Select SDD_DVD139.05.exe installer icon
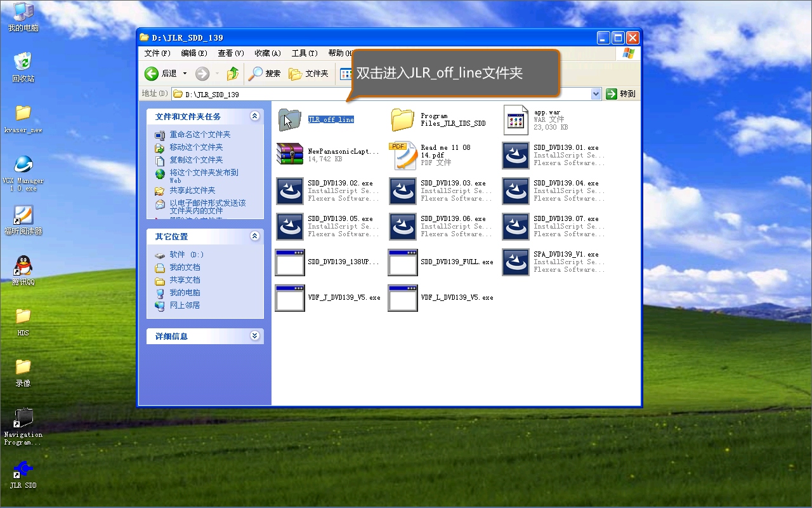 [290, 227]
